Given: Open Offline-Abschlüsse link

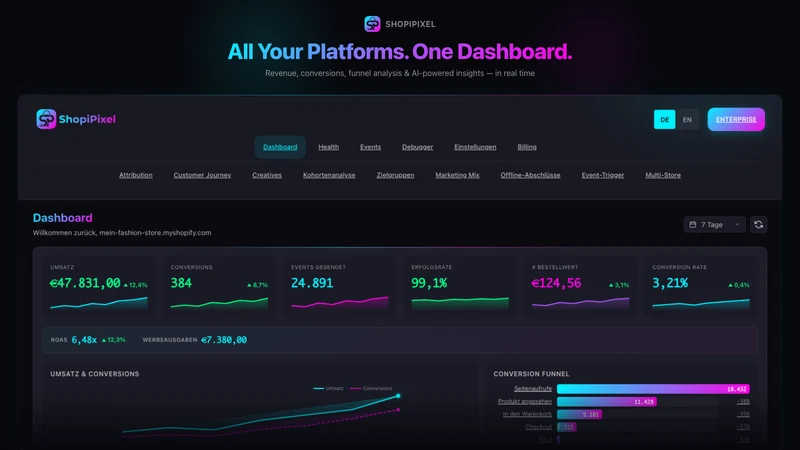Looking at the screenshot, I should click(530, 175).
